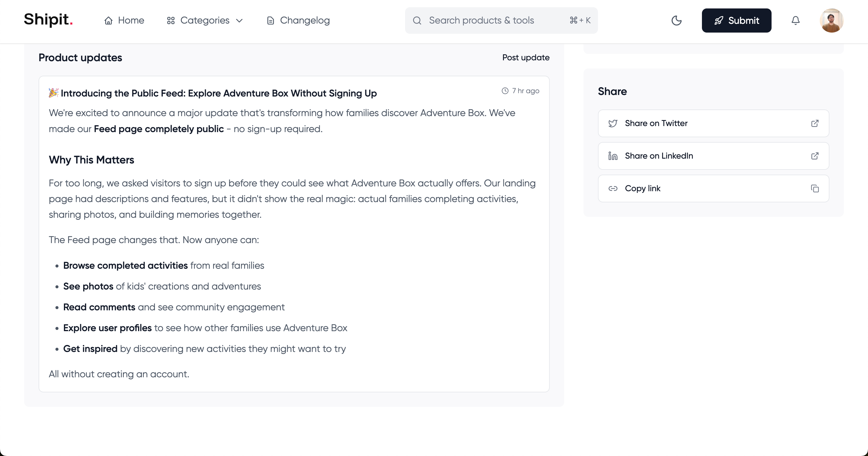Open your profile avatar menu
This screenshot has width=868, height=456.
tap(831, 21)
